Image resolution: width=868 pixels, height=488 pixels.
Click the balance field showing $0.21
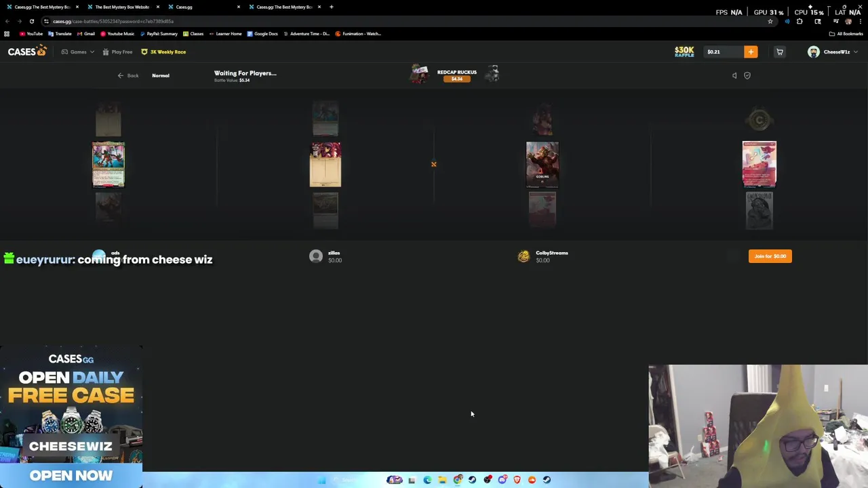coord(723,52)
